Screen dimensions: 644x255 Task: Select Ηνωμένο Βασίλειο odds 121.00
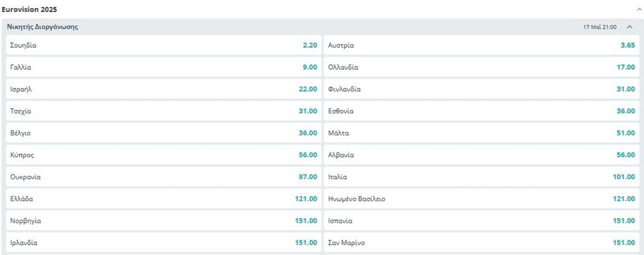tap(482, 199)
